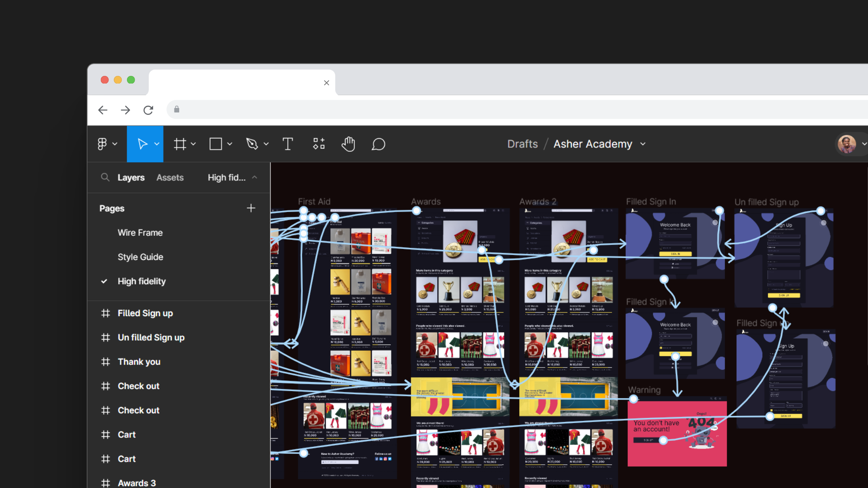Select the Move tool in toolbar
This screenshot has width=868, height=488.
pos(142,144)
